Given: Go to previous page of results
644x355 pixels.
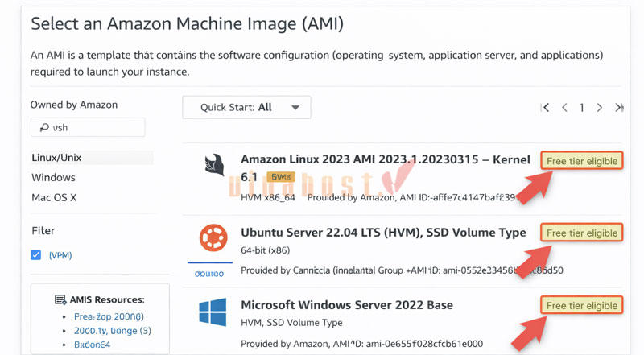Looking at the screenshot, I should pyautogui.click(x=564, y=108).
